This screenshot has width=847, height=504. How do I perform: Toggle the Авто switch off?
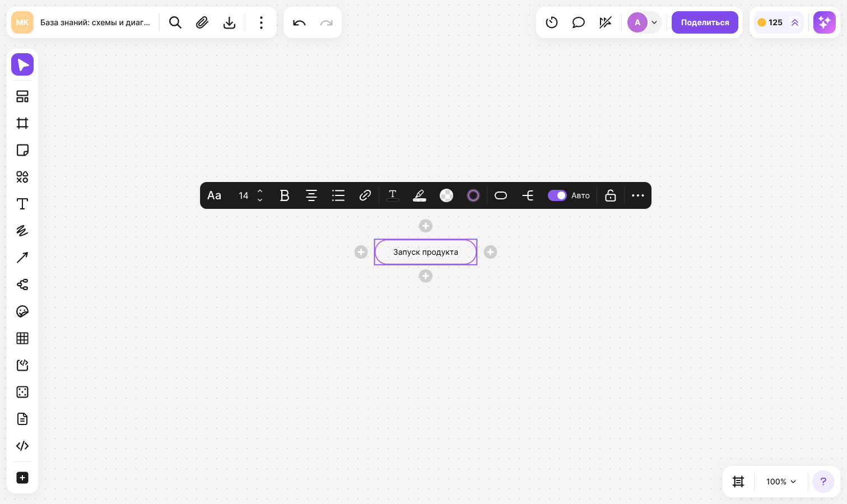pos(557,195)
